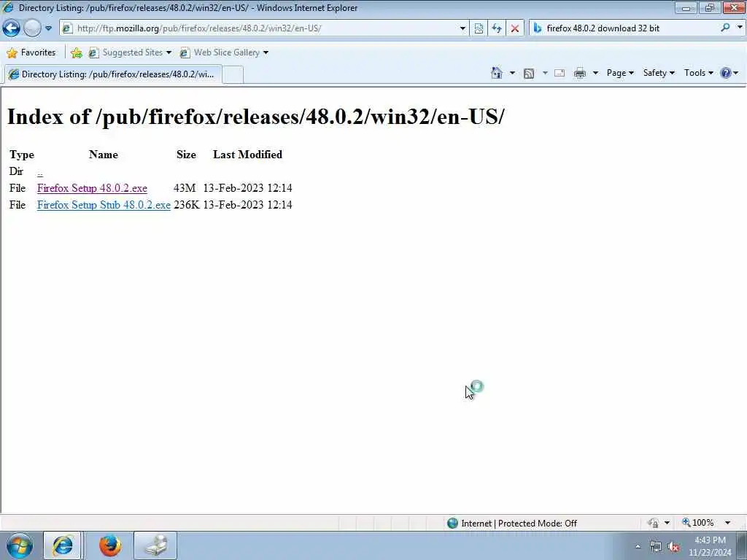Click the Read Mail icon
The height and width of the screenshot is (560, 747).
560,73
